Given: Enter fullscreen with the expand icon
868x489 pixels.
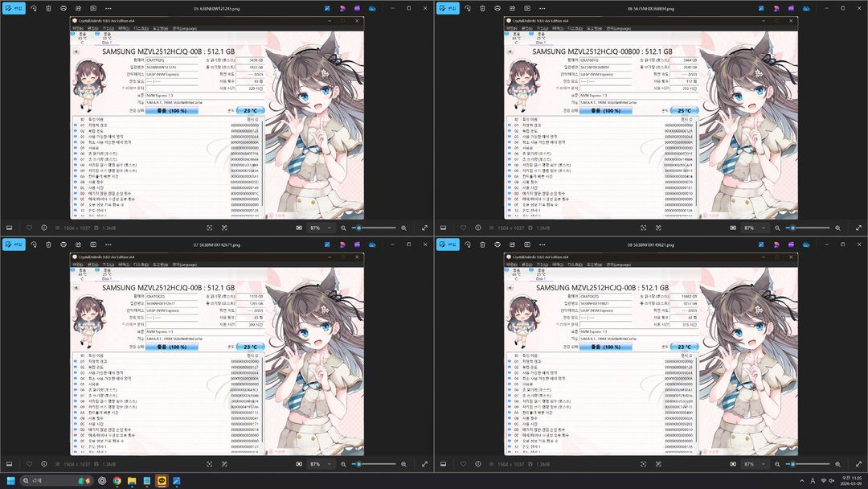Looking at the screenshot, I should pyautogui.click(x=424, y=228).
